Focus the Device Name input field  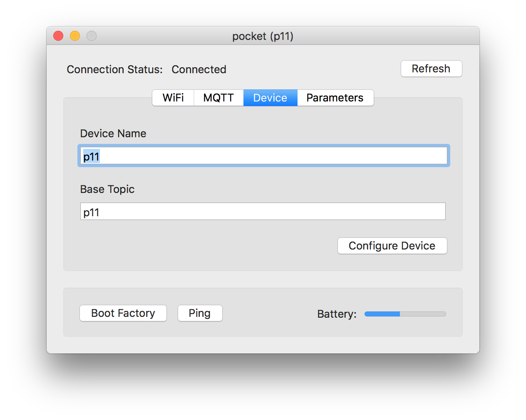pyautogui.click(x=263, y=156)
